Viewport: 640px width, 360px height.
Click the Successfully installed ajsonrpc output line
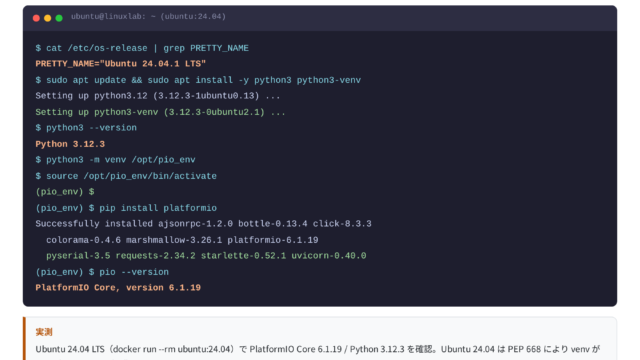(x=203, y=224)
